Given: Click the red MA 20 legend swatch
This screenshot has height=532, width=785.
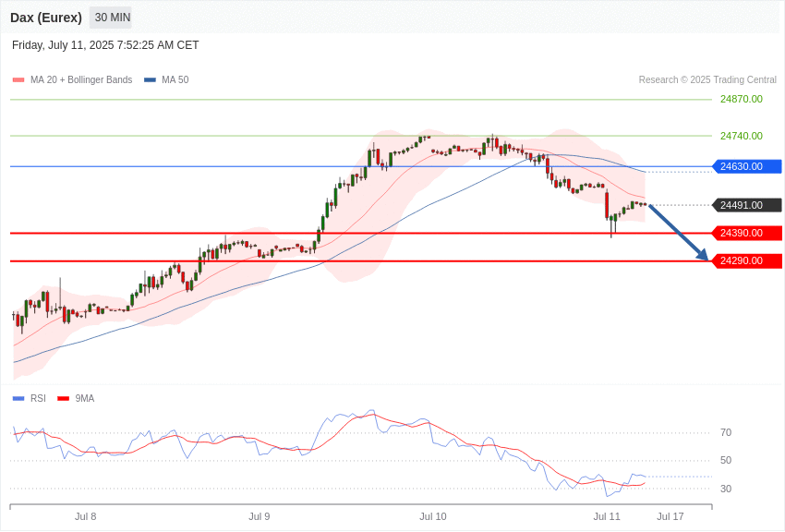Looking at the screenshot, I should coord(18,80).
